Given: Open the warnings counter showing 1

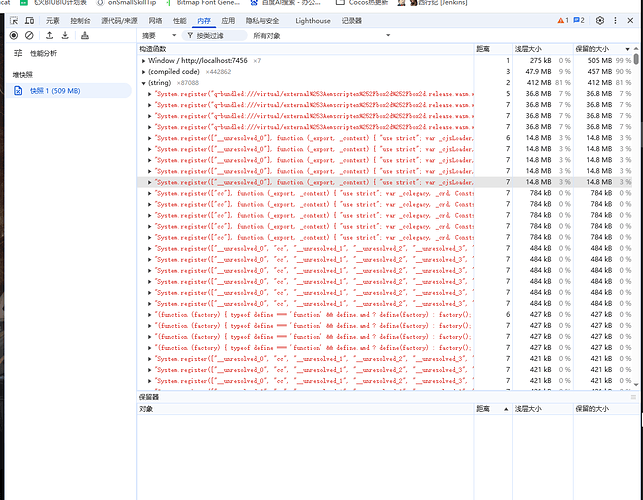Looking at the screenshot, I should [563, 20].
